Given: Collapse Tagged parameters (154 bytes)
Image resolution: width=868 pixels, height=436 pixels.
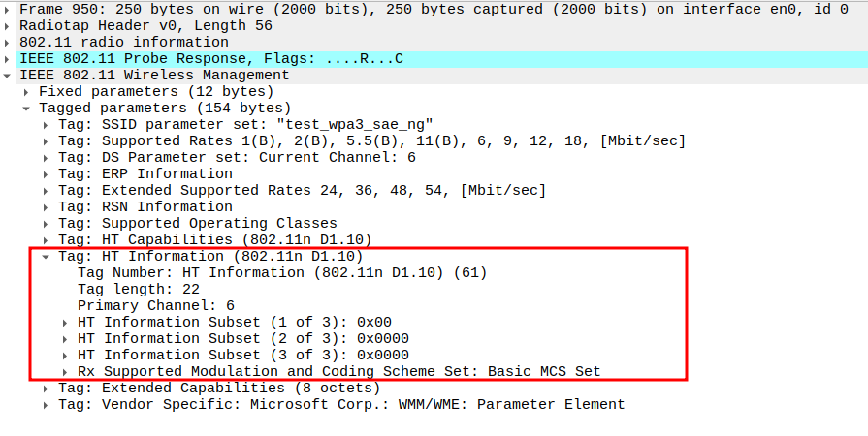Looking at the screenshot, I should (28, 108).
